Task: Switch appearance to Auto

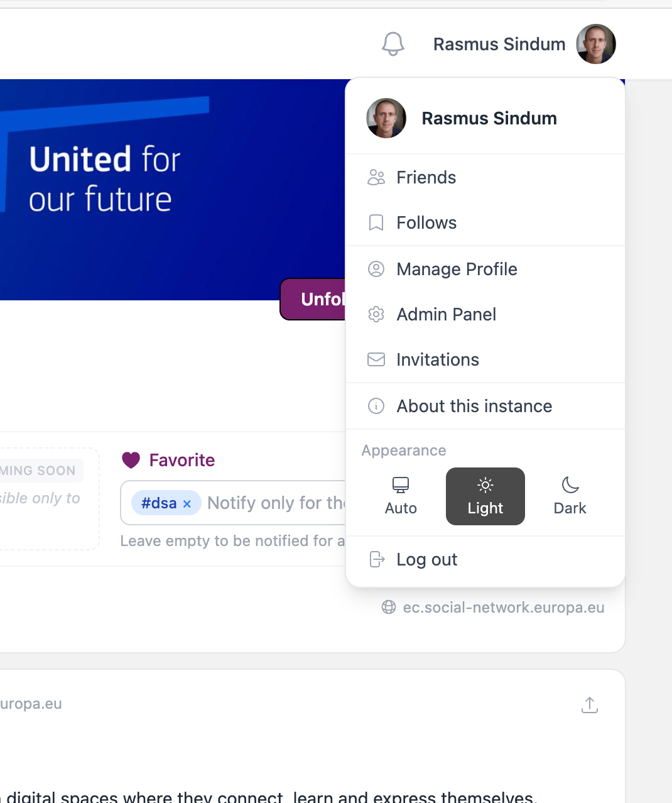Action: [401, 496]
